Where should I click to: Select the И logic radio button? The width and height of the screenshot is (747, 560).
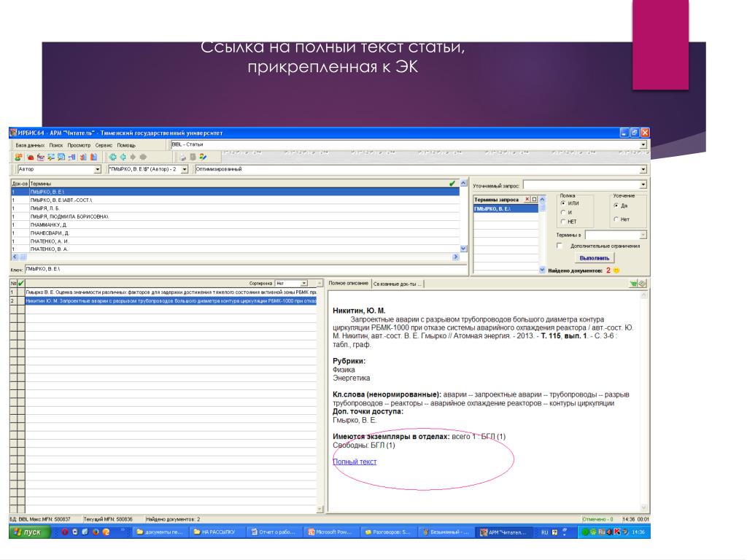563,212
